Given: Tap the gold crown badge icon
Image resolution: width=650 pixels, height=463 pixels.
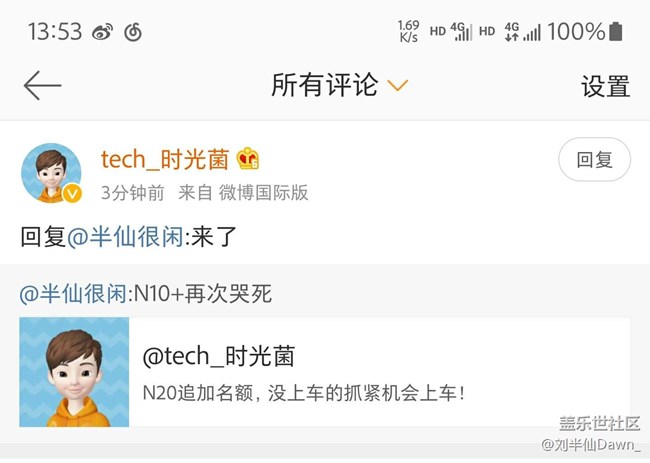Looking at the screenshot, I should pyautogui.click(x=249, y=159).
